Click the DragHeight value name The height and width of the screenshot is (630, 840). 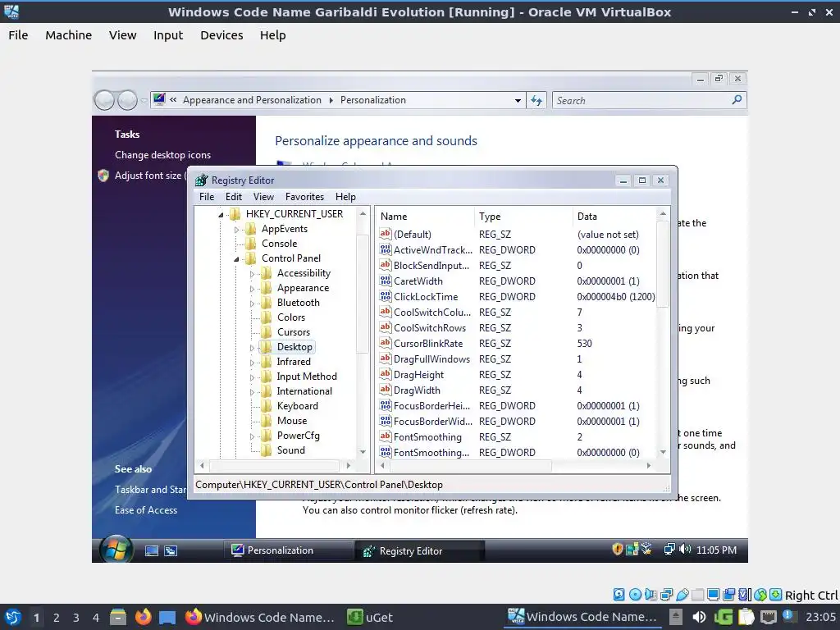tap(418, 374)
